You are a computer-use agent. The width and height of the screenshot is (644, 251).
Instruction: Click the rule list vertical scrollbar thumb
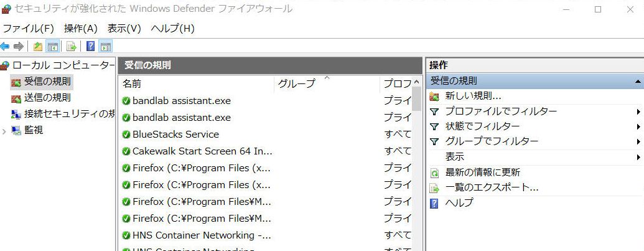416,99
